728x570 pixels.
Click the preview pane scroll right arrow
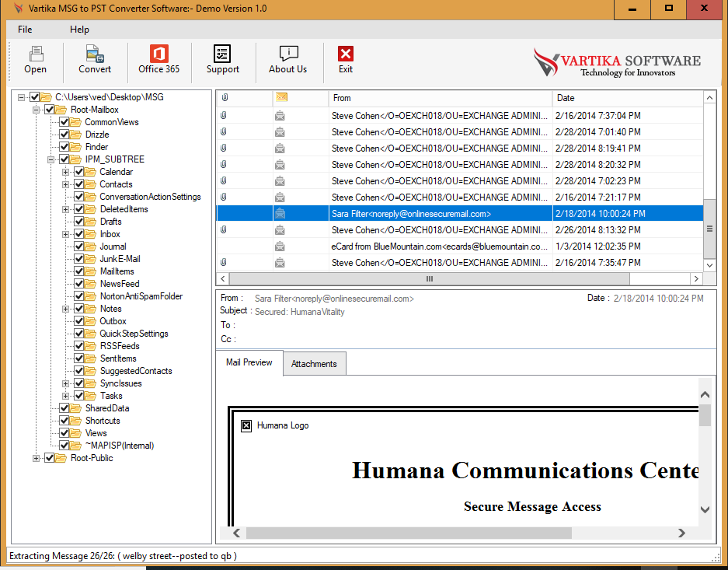click(681, 533)
